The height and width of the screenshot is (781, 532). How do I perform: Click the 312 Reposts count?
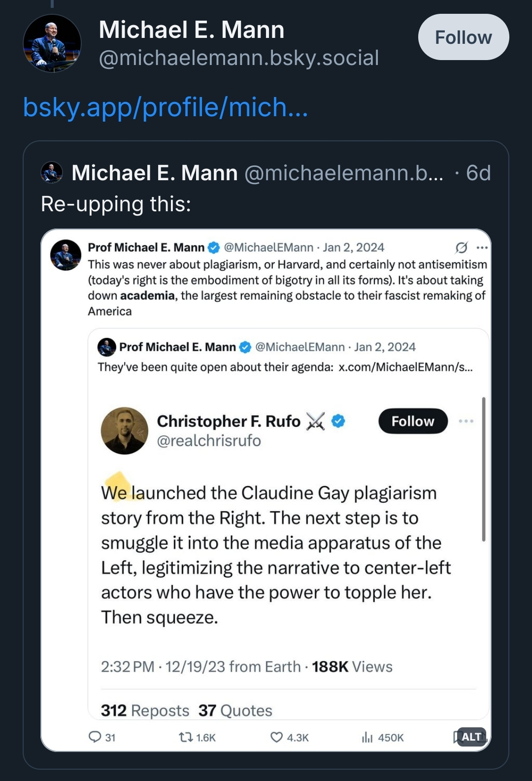click(145, 710)
